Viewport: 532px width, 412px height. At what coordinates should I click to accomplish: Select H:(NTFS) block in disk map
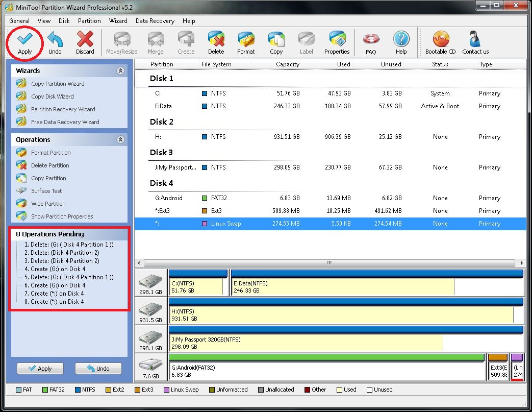pos(346,311)
